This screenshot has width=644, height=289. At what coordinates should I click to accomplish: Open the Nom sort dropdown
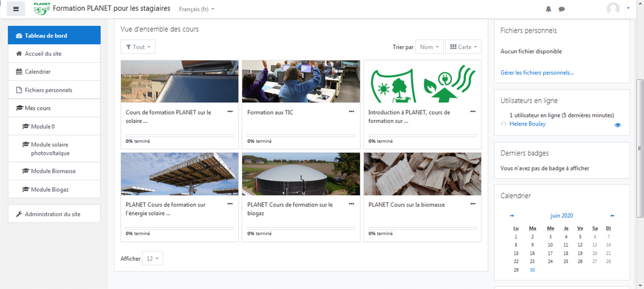click(430, 47)
